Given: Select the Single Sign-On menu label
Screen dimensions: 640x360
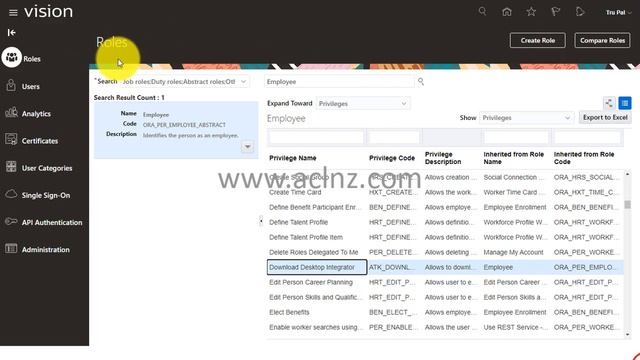Looking at the screenshot, I should [x=46, y=196].
